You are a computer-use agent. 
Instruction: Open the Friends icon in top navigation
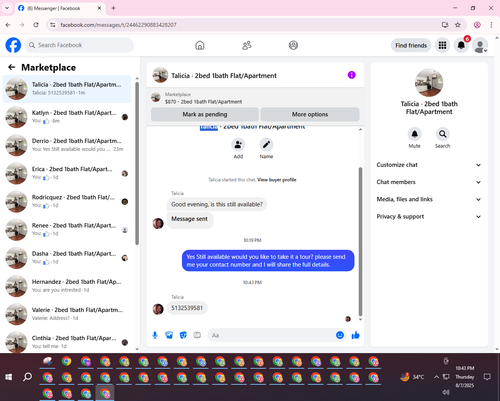[x=247, y=45]
